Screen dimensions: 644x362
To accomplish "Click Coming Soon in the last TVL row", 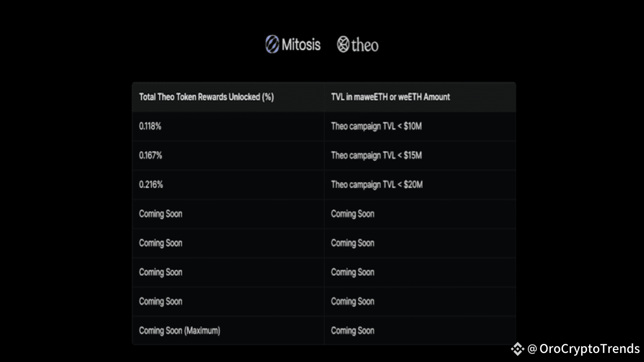I will [x=353, y=330].
